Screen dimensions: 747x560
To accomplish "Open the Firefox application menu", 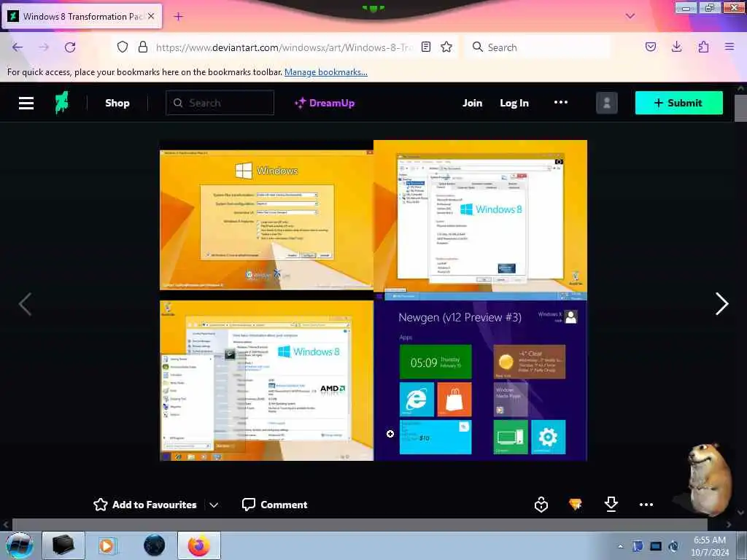I will tap(729, 47).
